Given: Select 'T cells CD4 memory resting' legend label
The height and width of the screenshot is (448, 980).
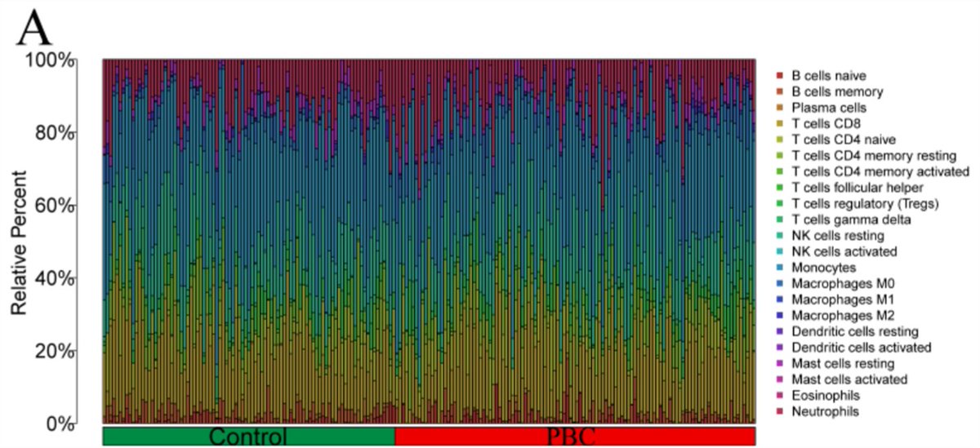Looking at the screenshot, I should click(x=867, y=156).
